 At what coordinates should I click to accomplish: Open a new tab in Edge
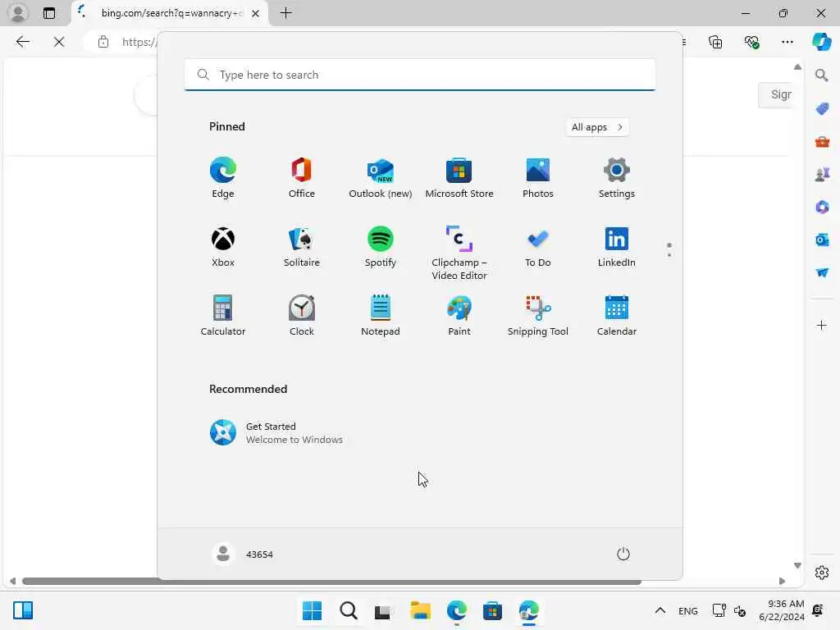[x=286, y=13]
